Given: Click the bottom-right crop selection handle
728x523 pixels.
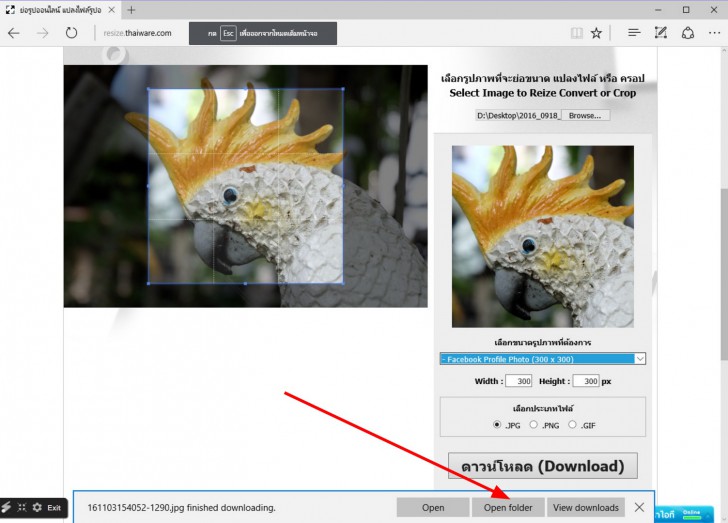Looking at the screenshot, I should 343,283.
